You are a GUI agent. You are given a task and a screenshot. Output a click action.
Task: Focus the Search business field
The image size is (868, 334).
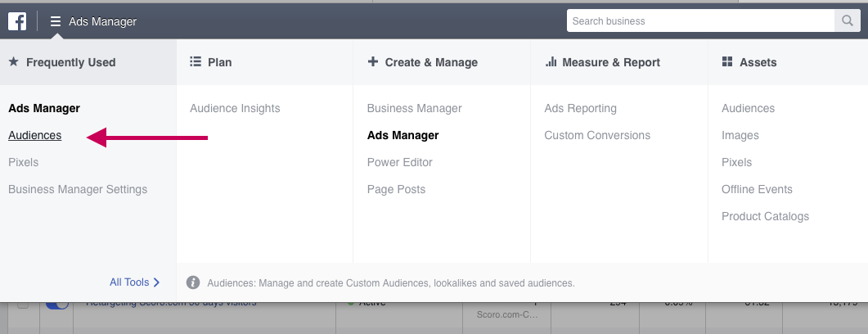pyautogui.click(x=700, y=21)
